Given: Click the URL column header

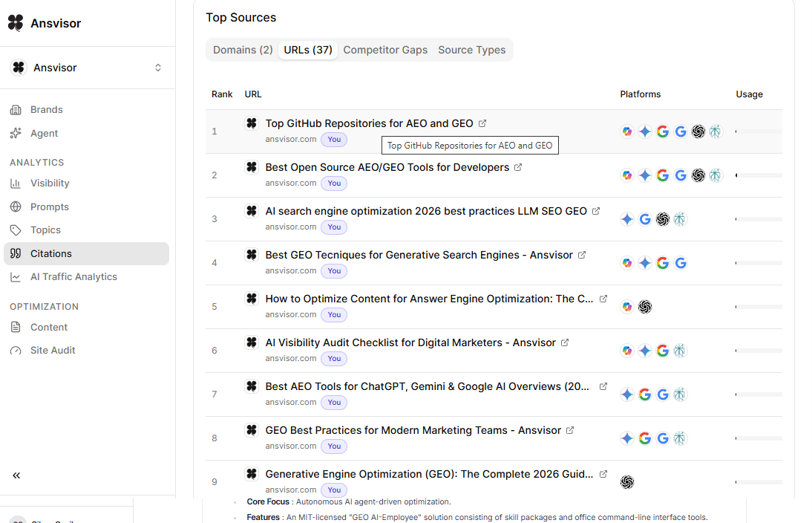Looking at the screenshot, I should (253, 94).
